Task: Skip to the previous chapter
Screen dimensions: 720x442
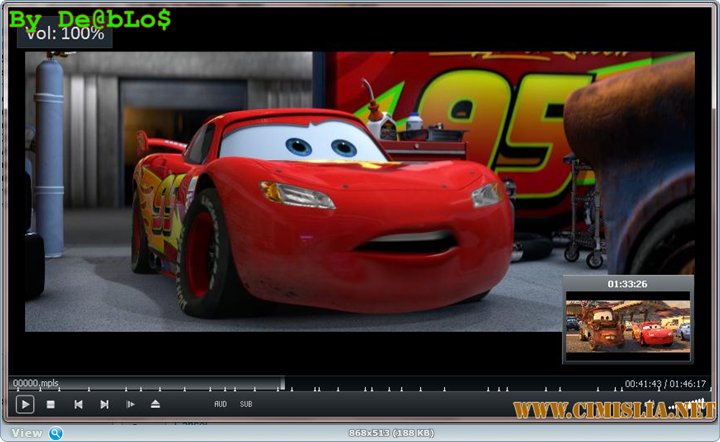Action: click(x=78, y=404)
